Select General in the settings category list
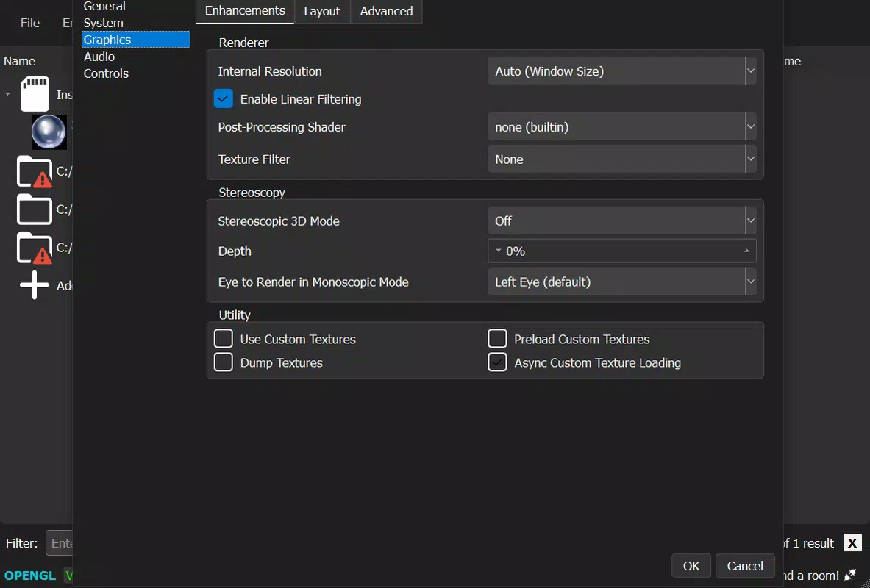 tap(136, 6)
